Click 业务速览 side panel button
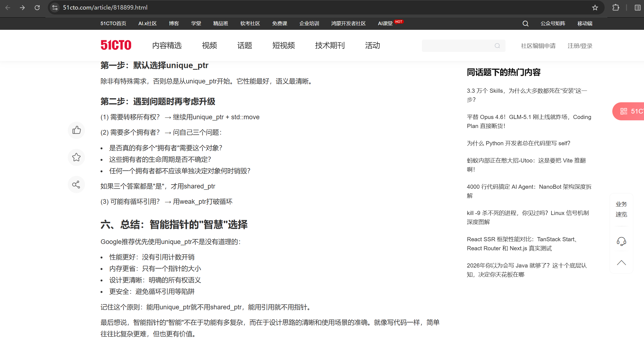This screenshot has width=644, height=352. (621, 209)
